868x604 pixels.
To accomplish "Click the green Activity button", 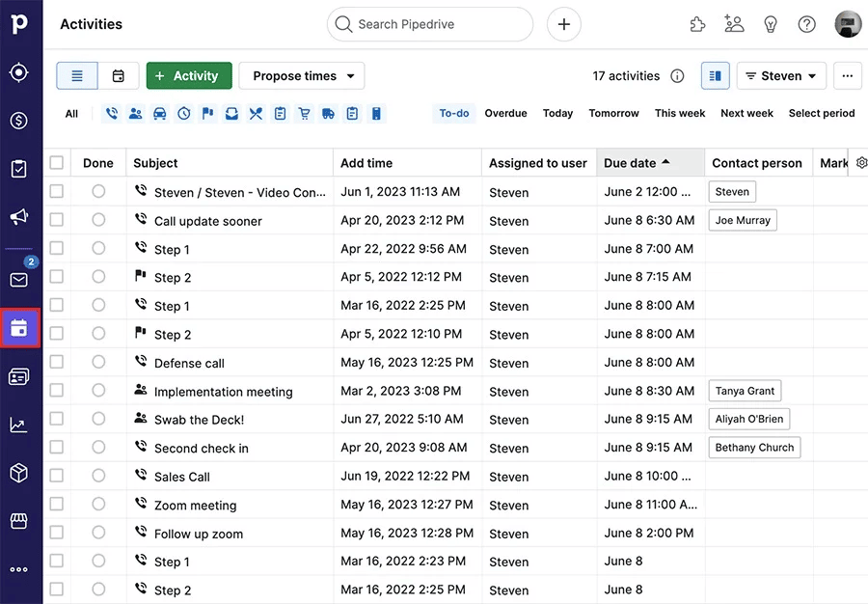I will tap(189, 75).
